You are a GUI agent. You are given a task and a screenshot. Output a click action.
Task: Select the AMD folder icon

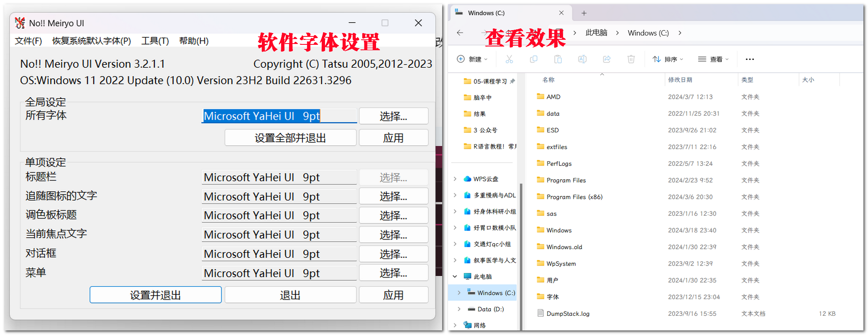tap(540, 96)
